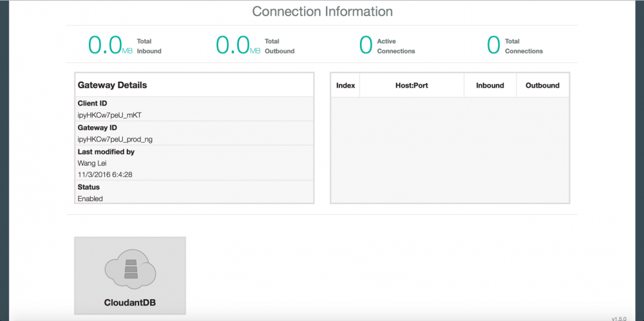This screenshot has width=644, height=321.
Task: Click the v1.5.0 version text
Action: [619, 318]
